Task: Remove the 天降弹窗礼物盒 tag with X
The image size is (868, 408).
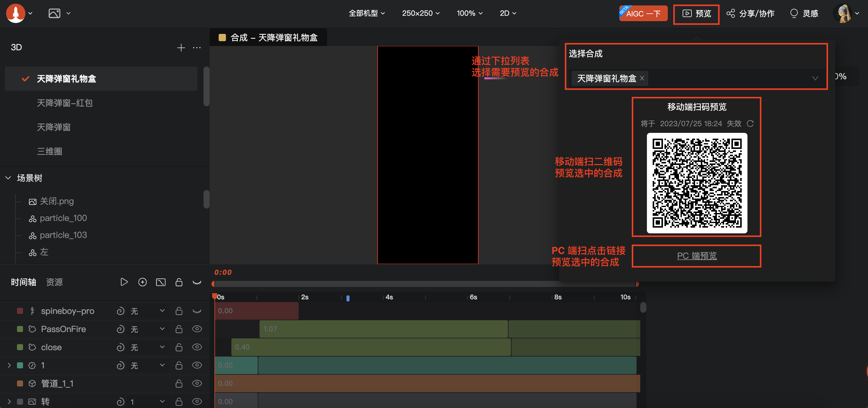Action: (642, 78)
